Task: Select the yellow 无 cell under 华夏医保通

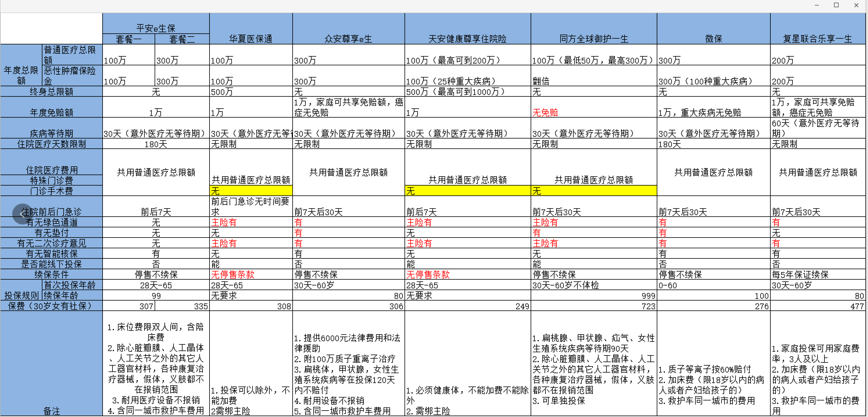Action: (x=251, y=191)
